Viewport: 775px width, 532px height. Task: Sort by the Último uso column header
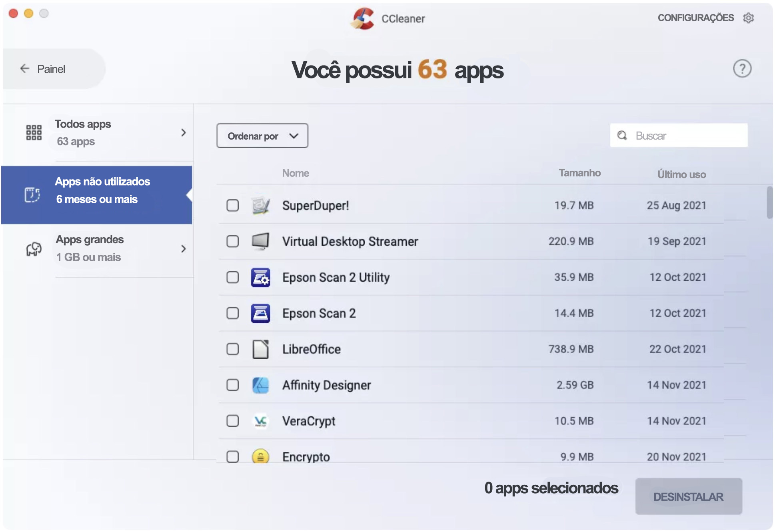coord(682,174)
